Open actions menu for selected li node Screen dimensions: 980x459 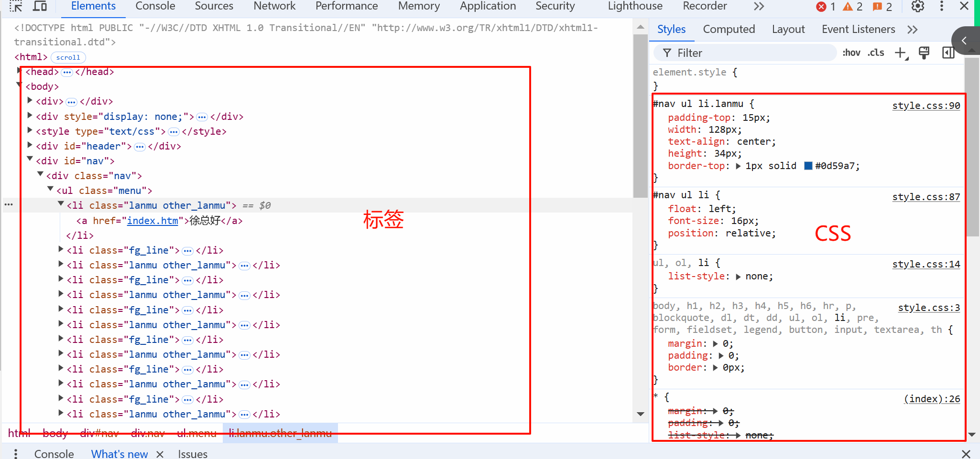[9, 204]
